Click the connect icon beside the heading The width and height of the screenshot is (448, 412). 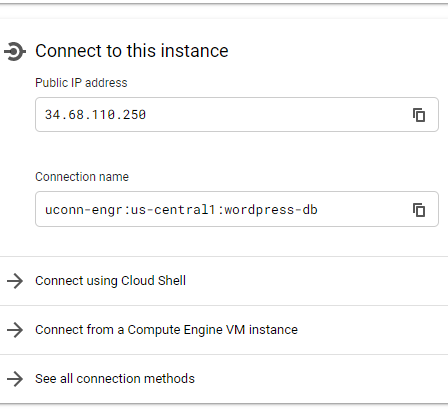[x=15, y=52]
